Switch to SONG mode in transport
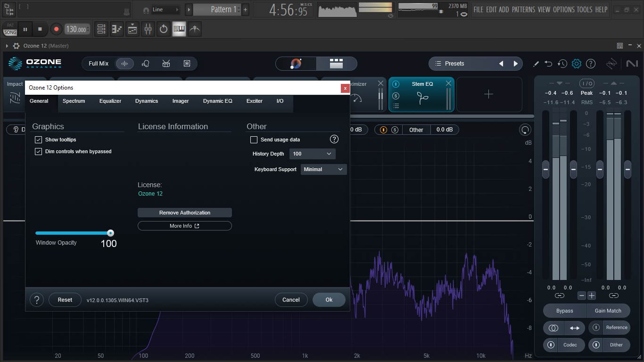Screen dimensions: 644x362 tap(10, 33)
